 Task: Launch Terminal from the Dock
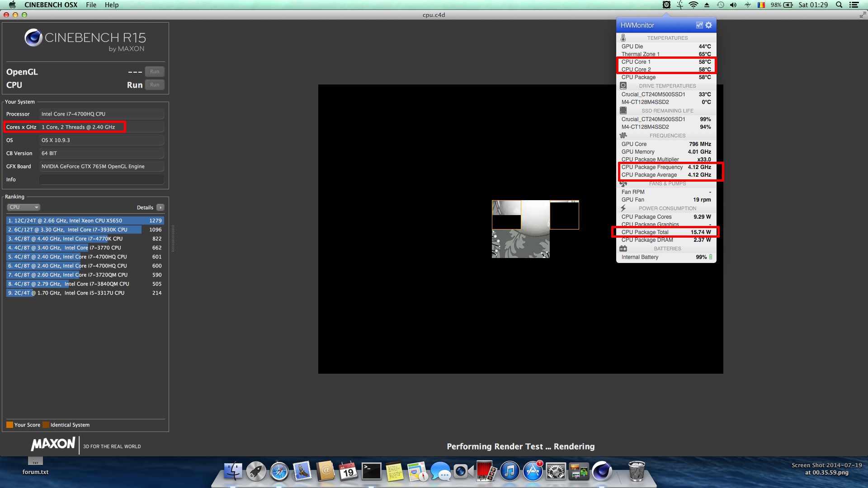tap(371, 471)
